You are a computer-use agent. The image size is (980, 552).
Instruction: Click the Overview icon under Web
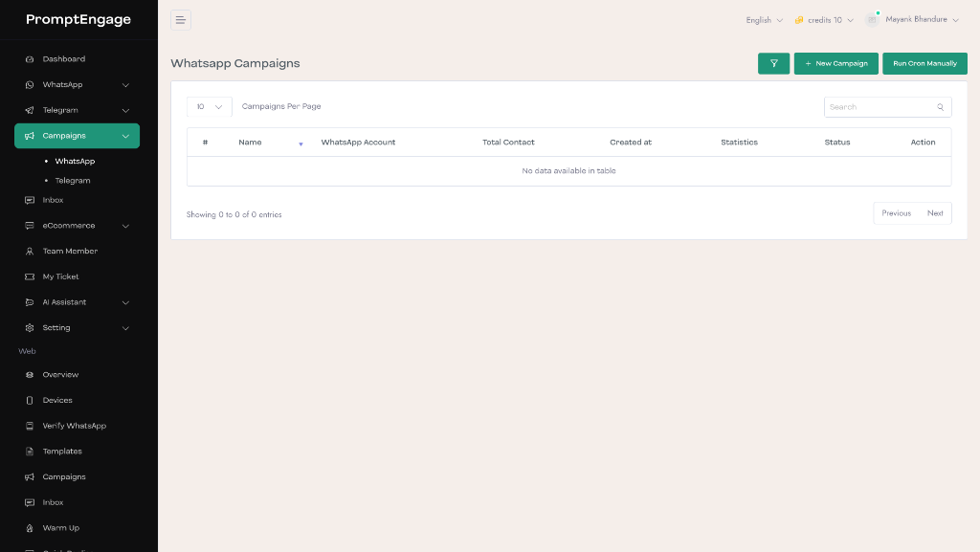(x=30, y=375)
